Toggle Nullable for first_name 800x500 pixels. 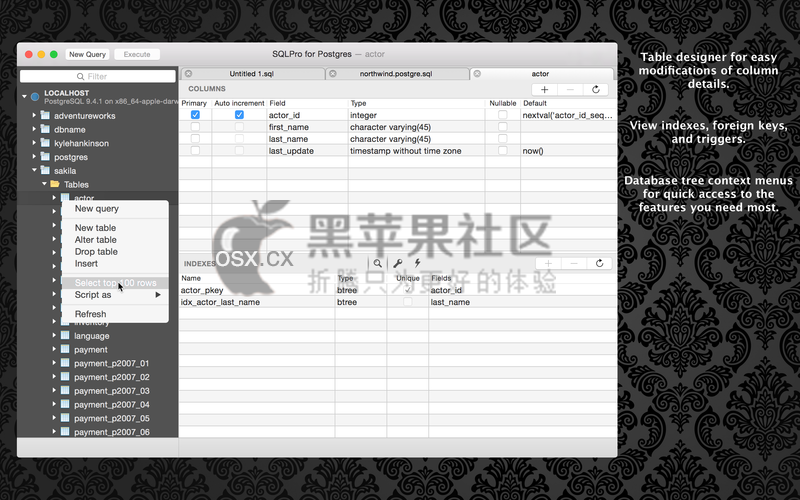pos(503,127)
